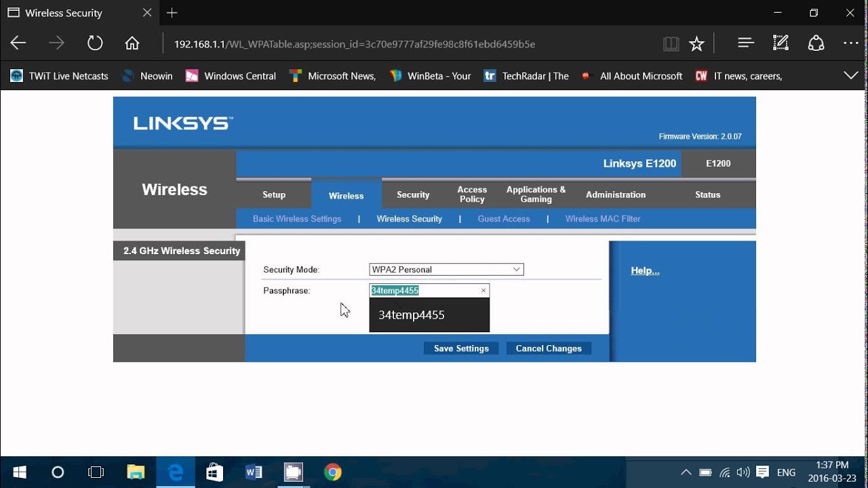This screenshot has width=868, height=488.
Task: Click the address bar URL
Action: [x=355, y=44]
